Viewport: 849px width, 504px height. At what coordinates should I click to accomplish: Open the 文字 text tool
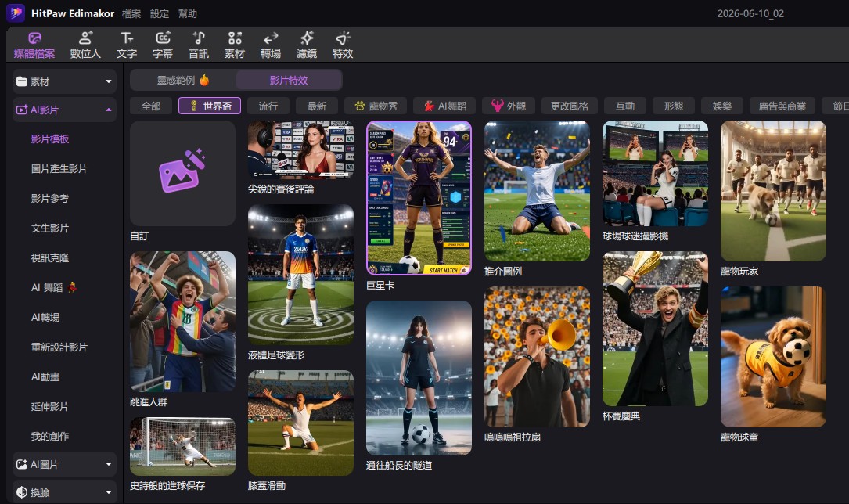pyautogui.click(x=127, y=45)
